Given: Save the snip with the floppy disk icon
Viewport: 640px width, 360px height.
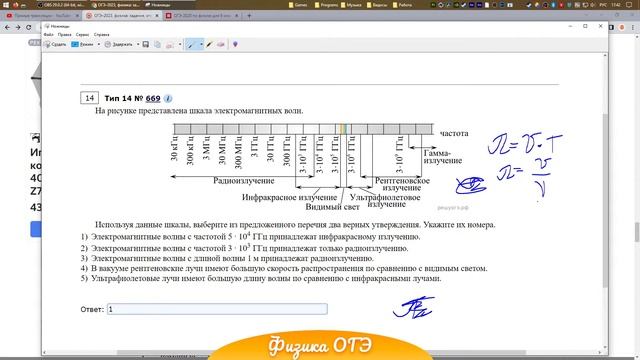Looking at the screenshot, I should coord(146,44).
